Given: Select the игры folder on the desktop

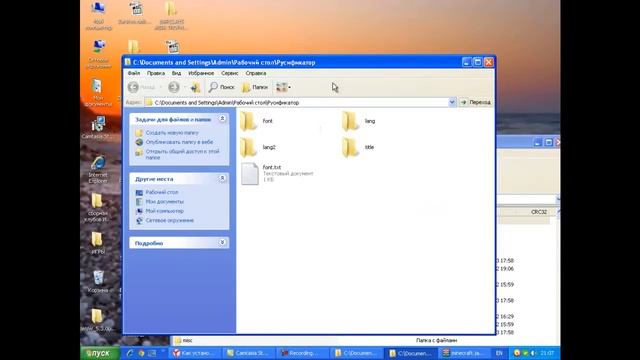Looking at the screenshot, I should (98, 243).
